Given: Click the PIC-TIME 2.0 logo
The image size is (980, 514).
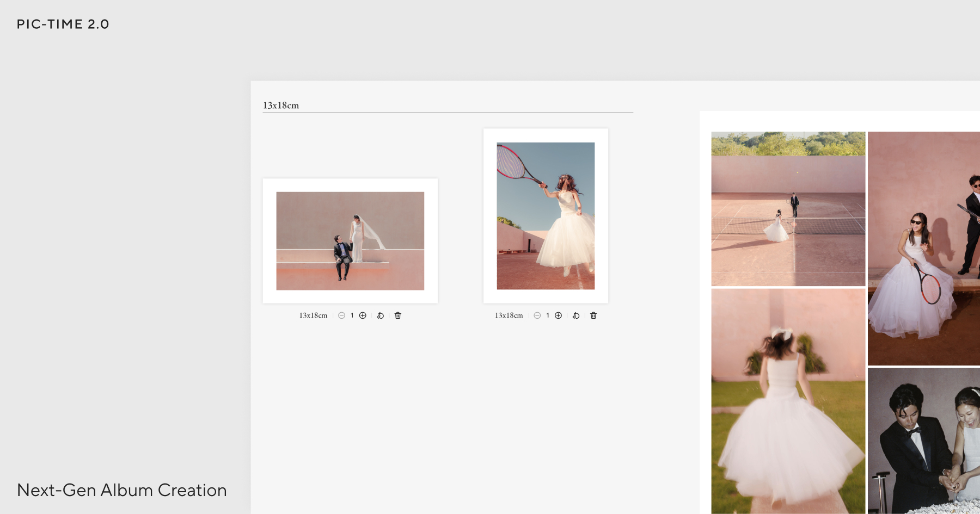Looking at the screenshot, I should (63, 24).
